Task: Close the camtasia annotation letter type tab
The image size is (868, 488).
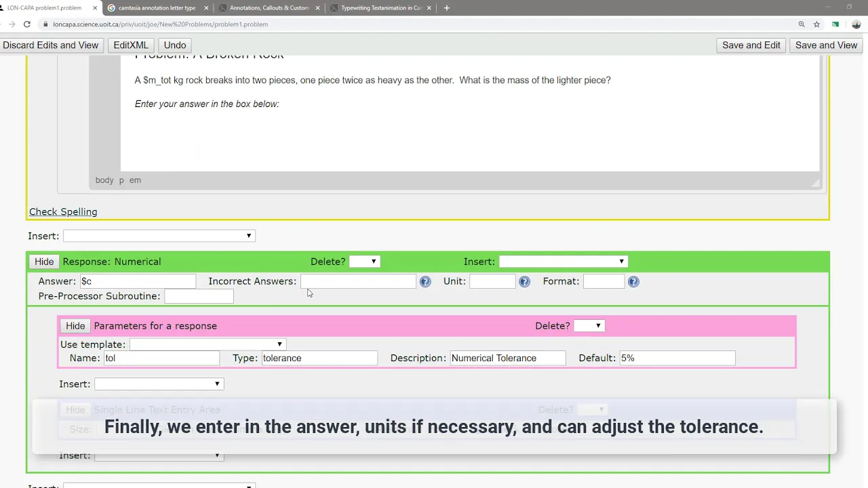Action: (206, 8)
